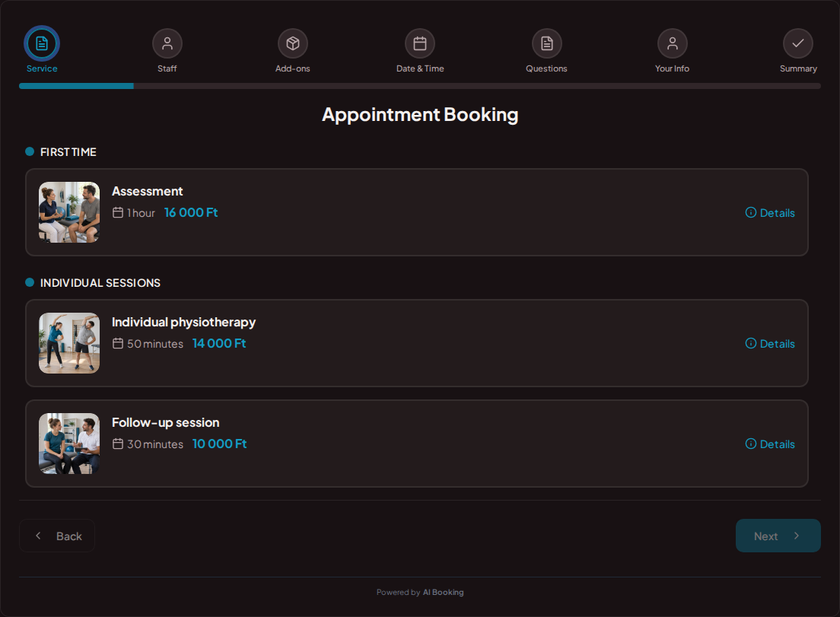Jump to Date & Time calendar icon
The width and height of the screenshot is (840, 617).
point(420,43)
